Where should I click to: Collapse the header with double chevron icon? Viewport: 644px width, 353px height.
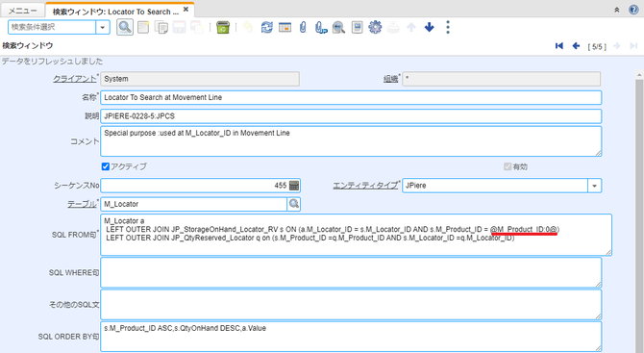tap(616, 10)
